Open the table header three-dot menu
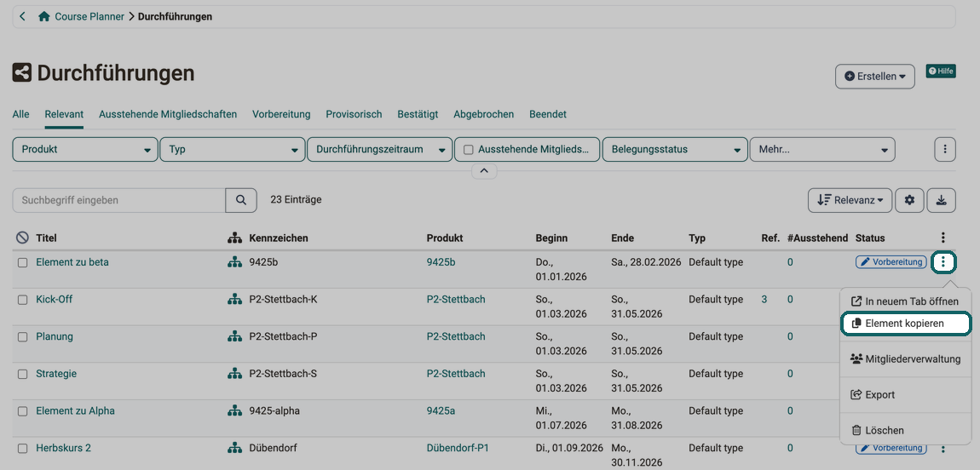The width and height of the screenshot is (980, 470). point(943,238)
